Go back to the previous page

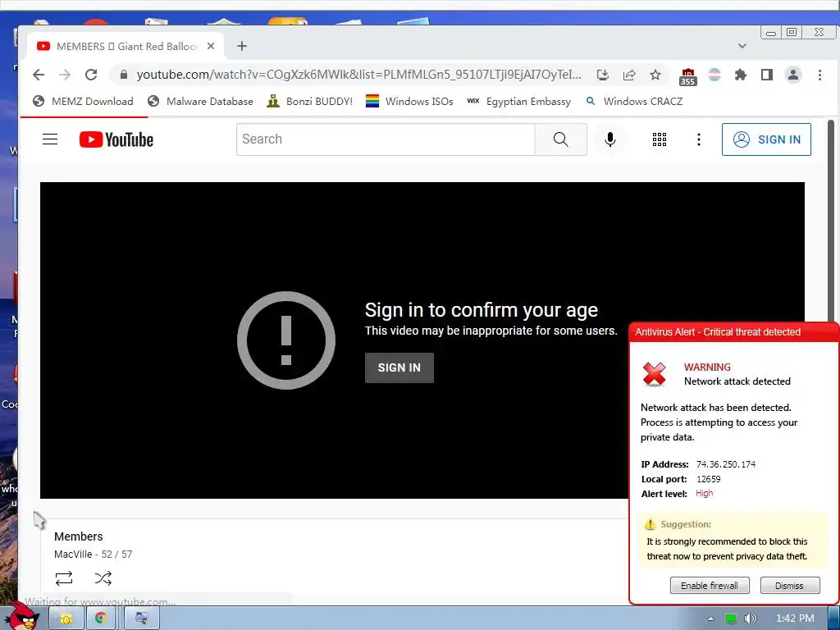click(x=39, y=75)
